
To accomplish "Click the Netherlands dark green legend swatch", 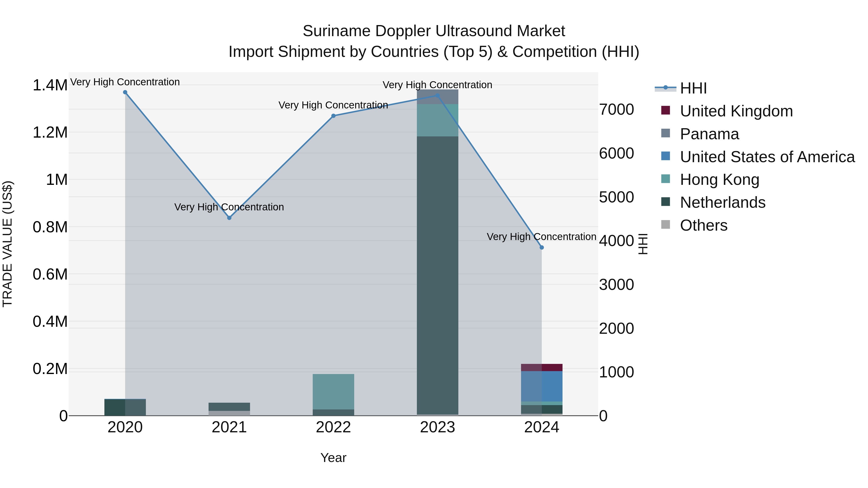I will tap(665, 201).
